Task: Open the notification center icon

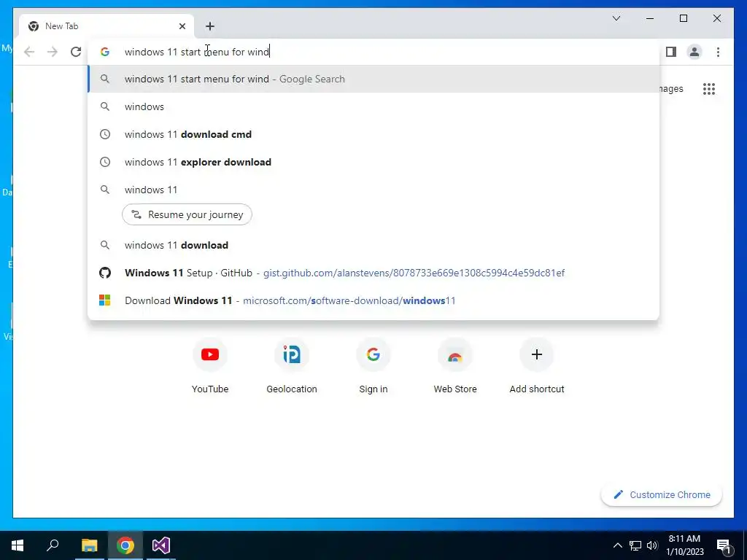Action: tap(724, 545)
